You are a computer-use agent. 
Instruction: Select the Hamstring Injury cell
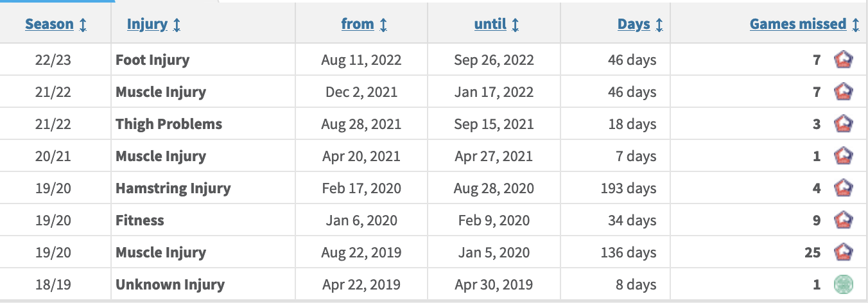pos(203,188)
